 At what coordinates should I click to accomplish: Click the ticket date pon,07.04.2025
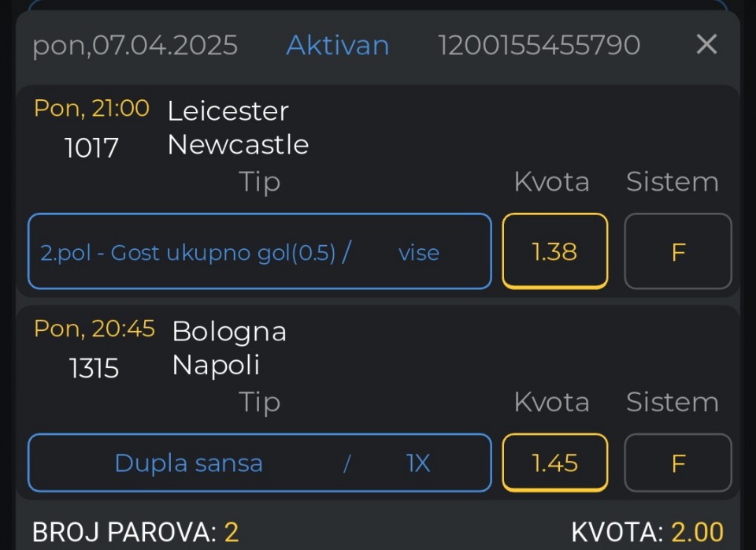coord(135,46)
